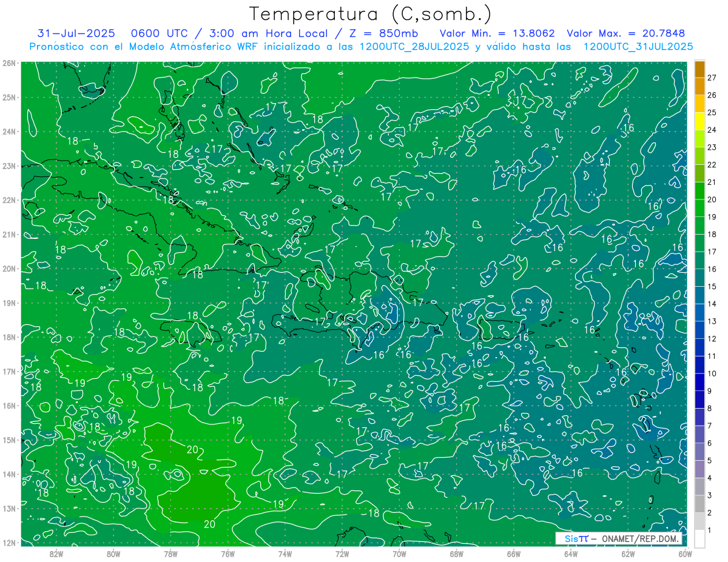Click the '24N' latitude axis label

[8, 132]
